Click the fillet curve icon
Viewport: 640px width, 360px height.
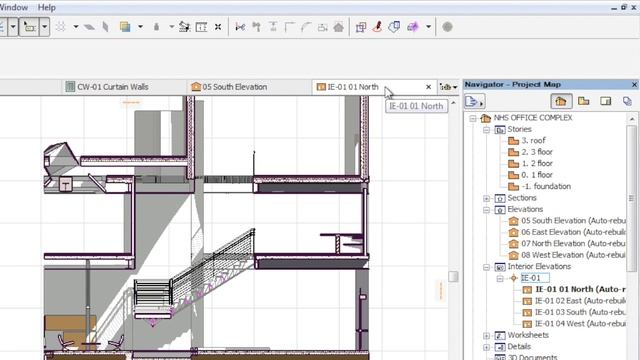click(306, 27)
